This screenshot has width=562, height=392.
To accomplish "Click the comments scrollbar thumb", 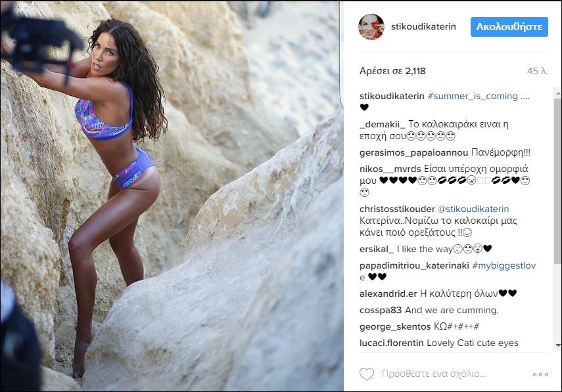I will click(x=558, y=181).
